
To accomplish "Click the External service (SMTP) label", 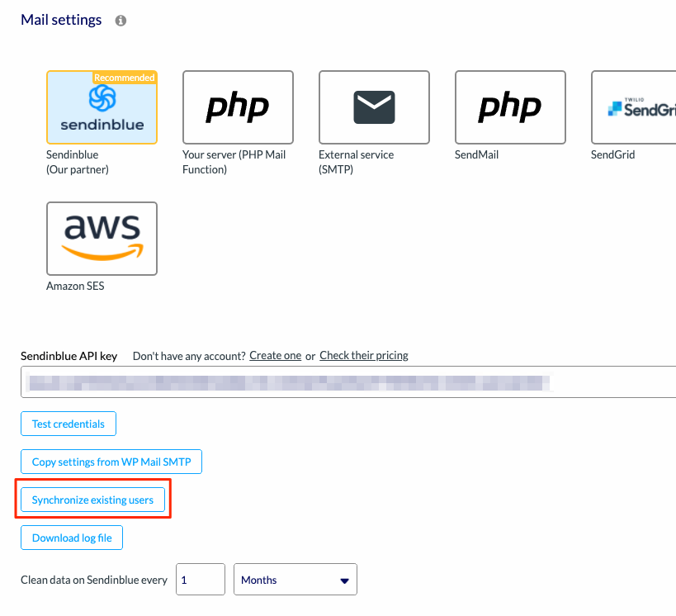I will coord(356,162).
